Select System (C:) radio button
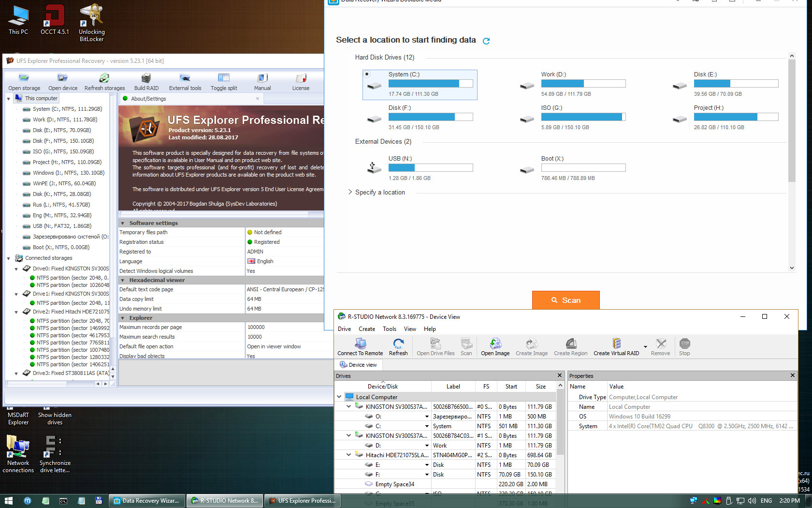 [x=367, y=75]
